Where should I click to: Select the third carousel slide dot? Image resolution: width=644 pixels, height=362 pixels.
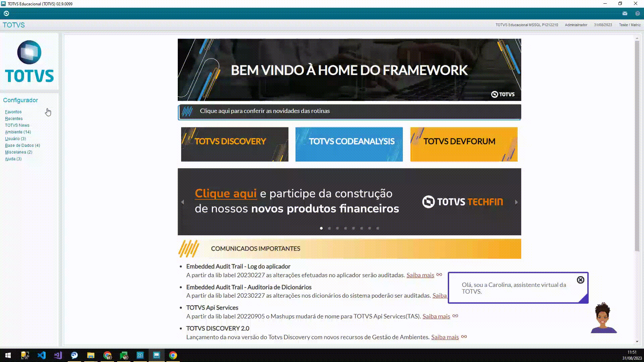coord(337,228)
